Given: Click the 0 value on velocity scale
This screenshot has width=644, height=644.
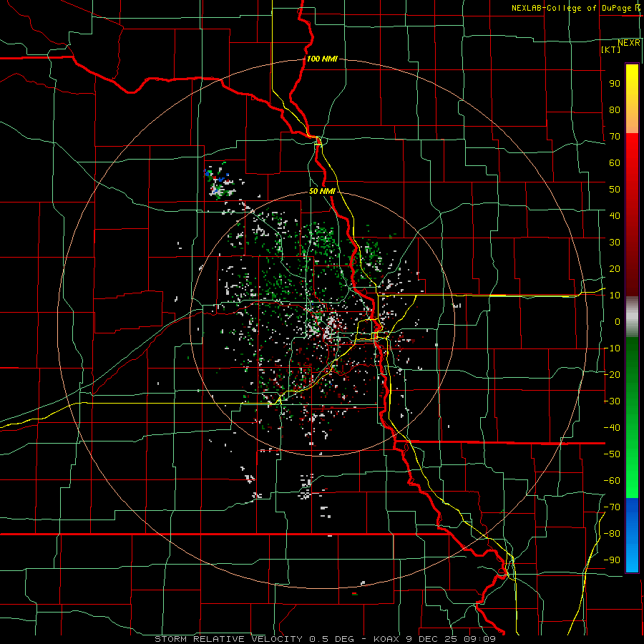Looking at the screenshot, I should [x=618, y=322].
